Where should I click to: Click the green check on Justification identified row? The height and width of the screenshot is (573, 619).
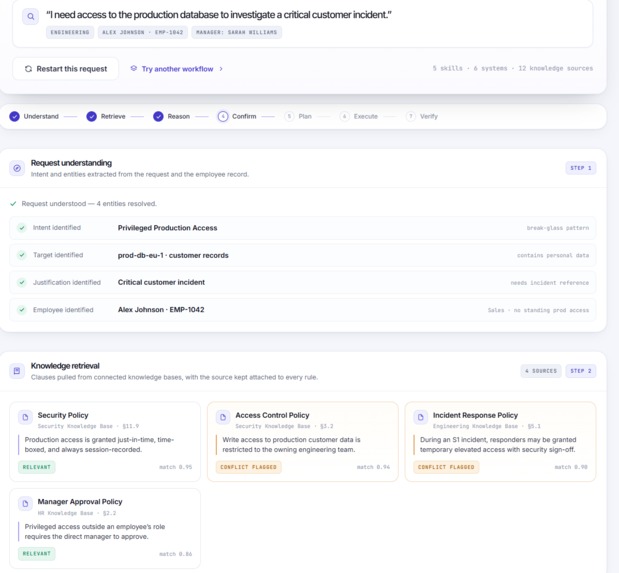[x=22, y=282]
